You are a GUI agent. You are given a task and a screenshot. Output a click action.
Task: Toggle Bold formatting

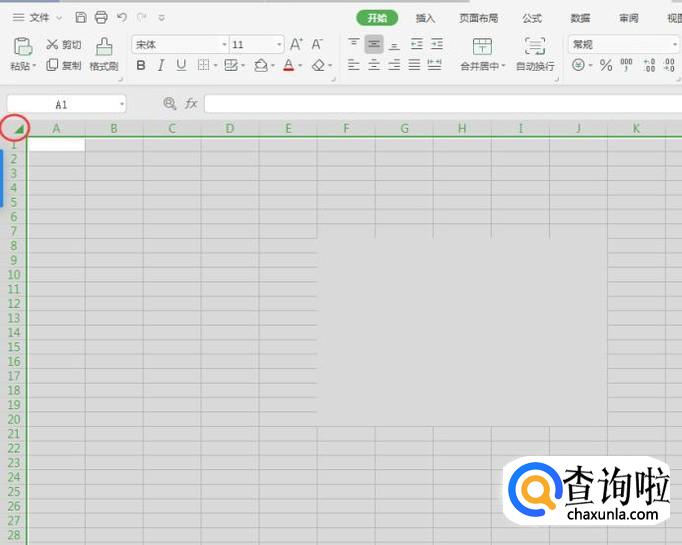point(141,66)
